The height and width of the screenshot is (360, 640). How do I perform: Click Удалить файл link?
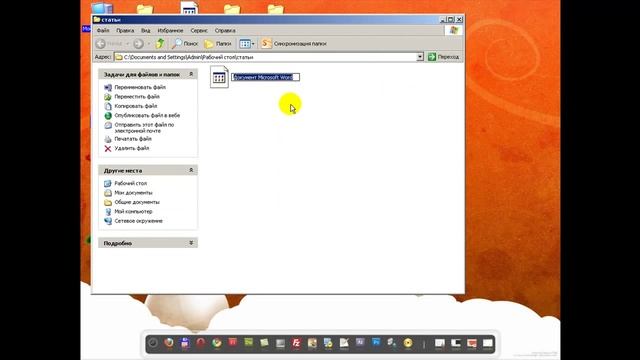coord(131,149)
